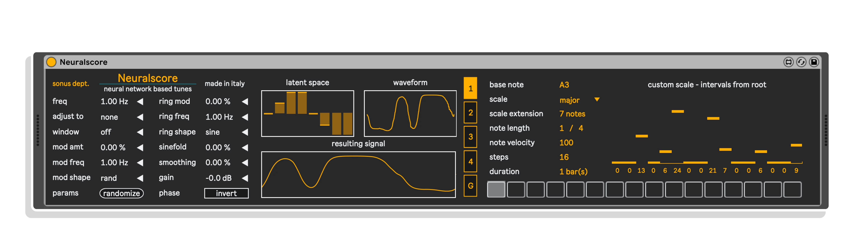Screen dimensions: 868x249
Task: Click the arrow beside window off
Action: click(x=140, y=132)
